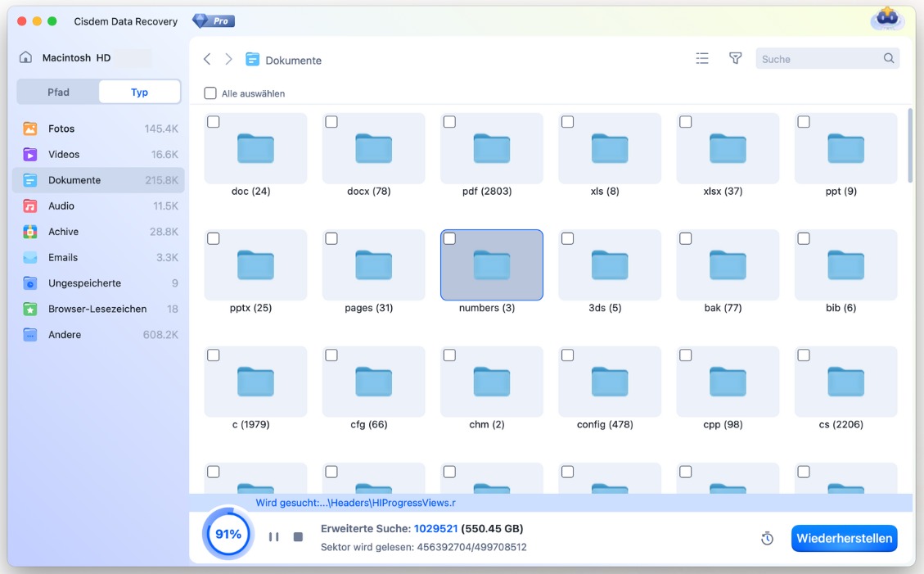The height and width of the screenshot is (574, 924).
Task: Open the scan history timer icon
Action: (767, 538)
